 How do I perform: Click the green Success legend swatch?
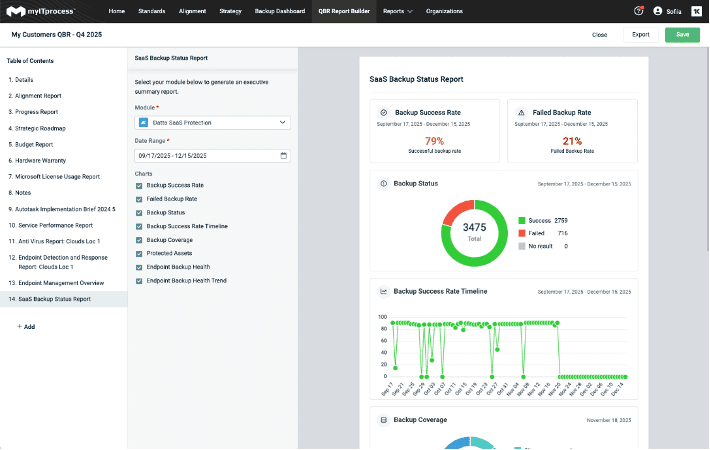521,219
